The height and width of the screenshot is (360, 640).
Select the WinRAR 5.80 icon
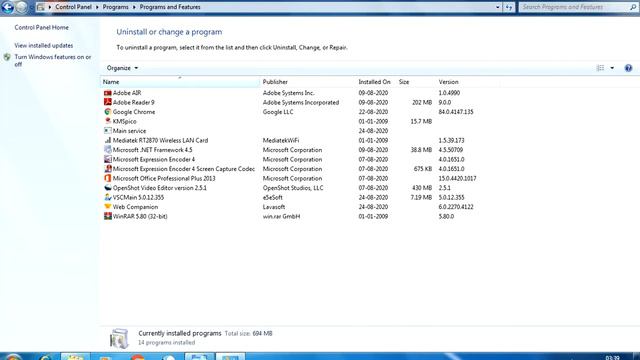click(x=108, y=216)
